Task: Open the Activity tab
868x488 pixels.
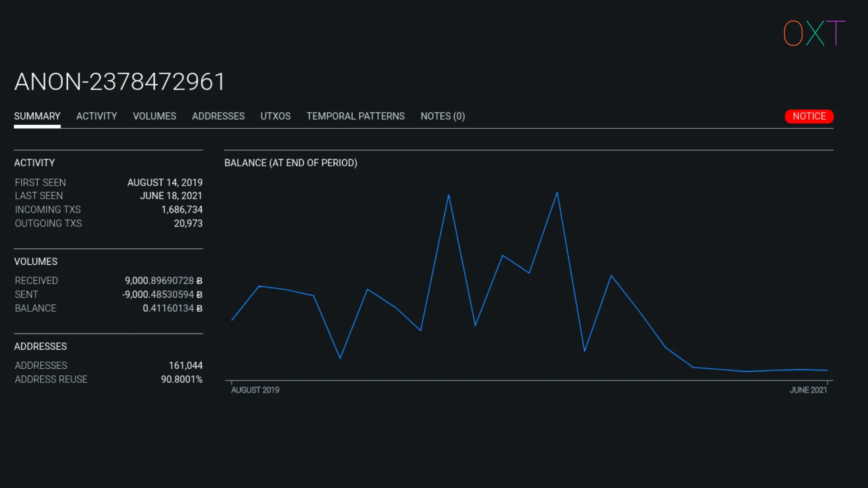Action: 96,116
